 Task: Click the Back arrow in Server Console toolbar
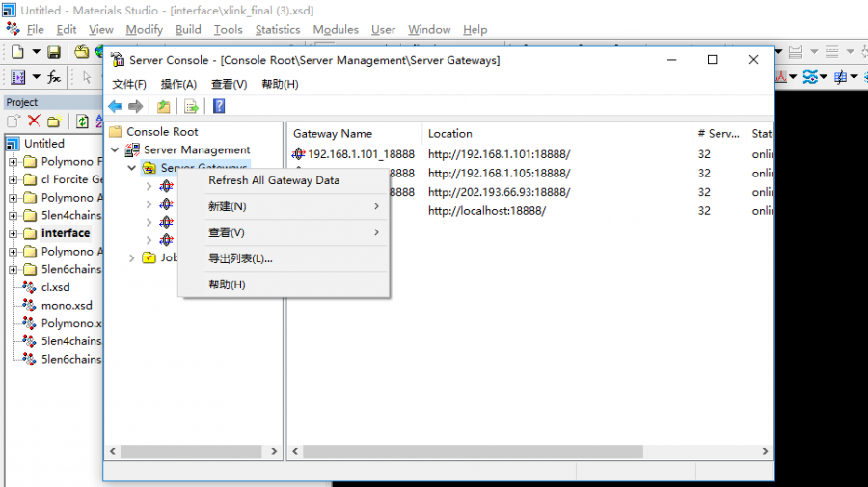click(115, 106)
